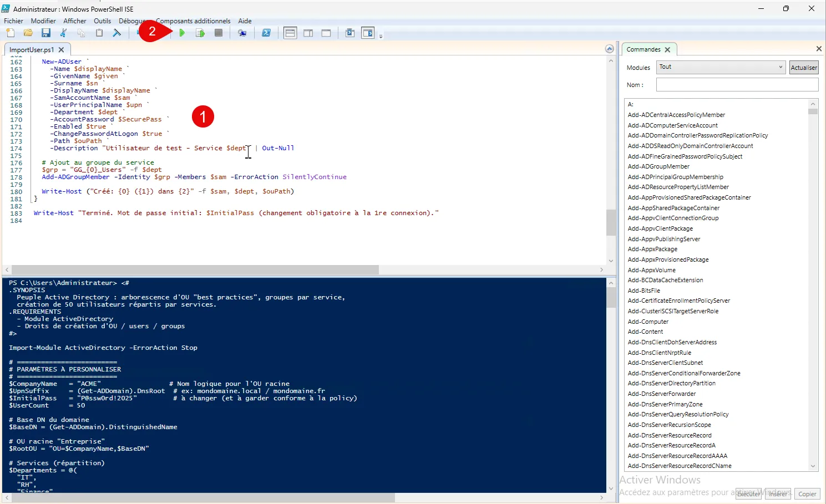Open the Outils menu

[x=102, y=21]
